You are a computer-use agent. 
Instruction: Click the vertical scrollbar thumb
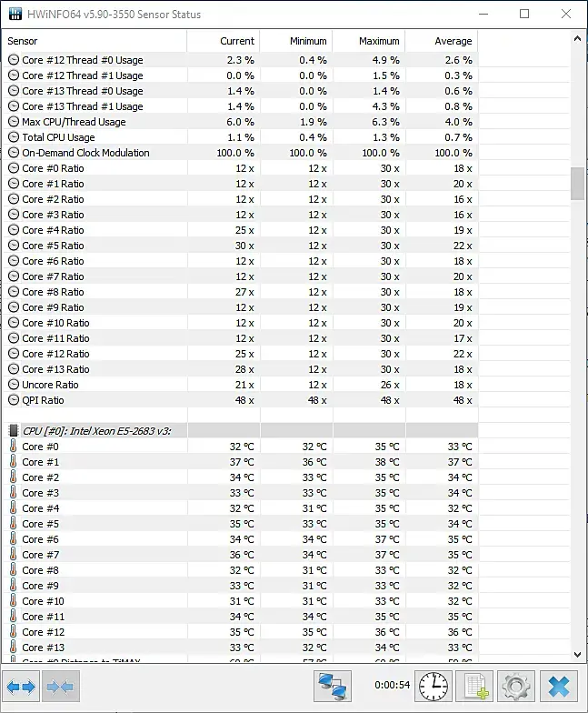click(x=577, y=183)
